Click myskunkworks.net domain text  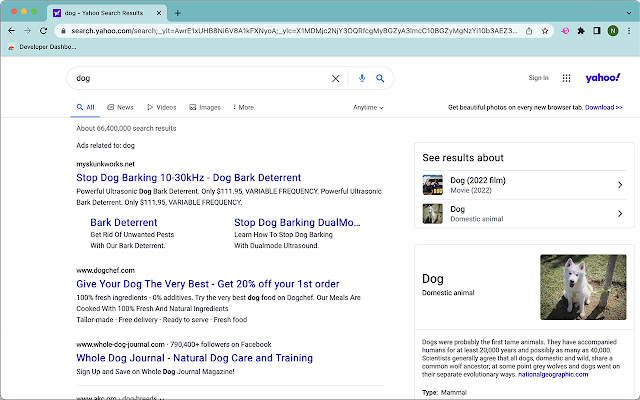(x=105, y=164)
